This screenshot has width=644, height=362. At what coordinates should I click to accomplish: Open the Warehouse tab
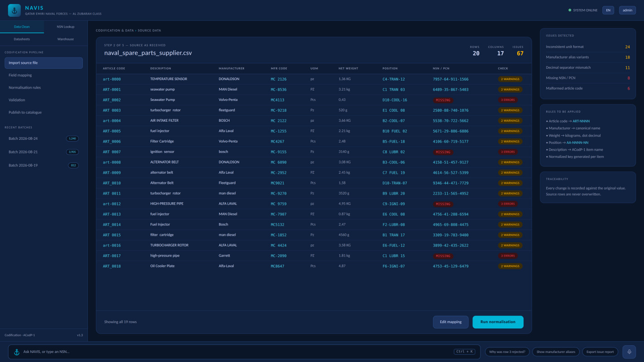(x=66, y=39)
